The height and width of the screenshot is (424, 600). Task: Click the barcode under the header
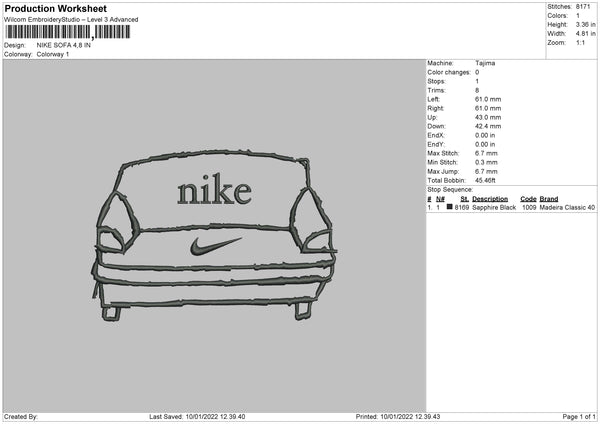pyautogui.click(x=68, y=32)
